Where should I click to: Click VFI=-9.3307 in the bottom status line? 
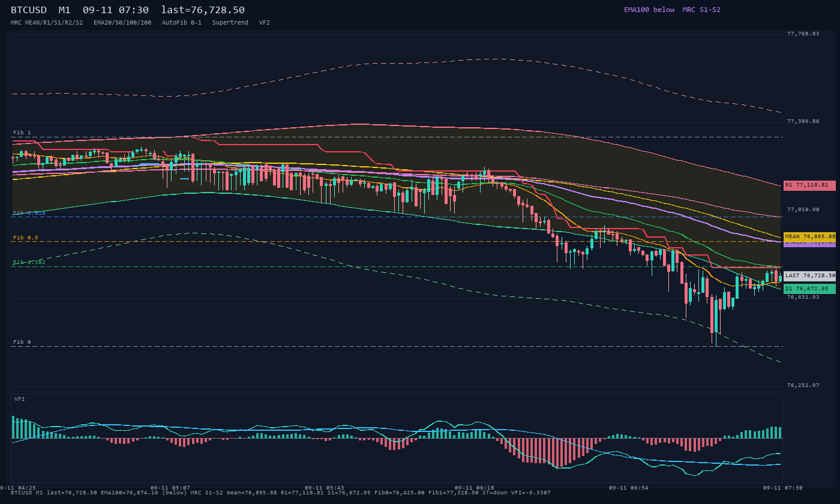click(532, 493)
